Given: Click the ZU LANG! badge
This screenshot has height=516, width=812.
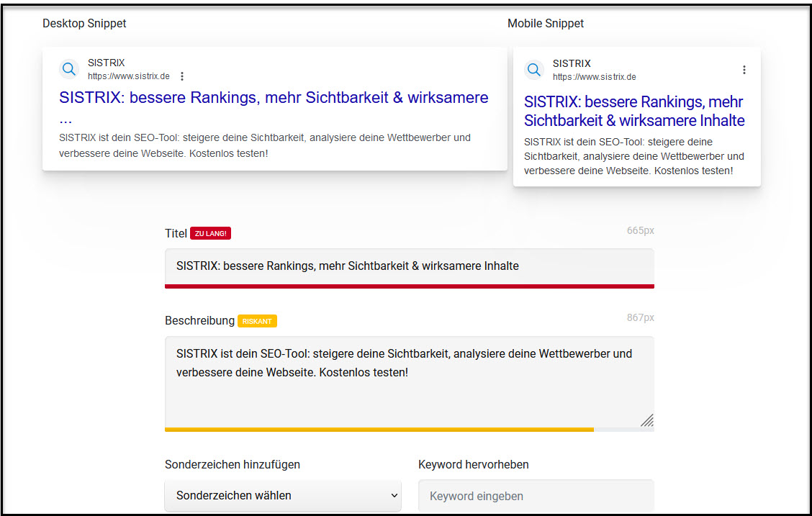Looking at the screenshot, I should 210,233.
